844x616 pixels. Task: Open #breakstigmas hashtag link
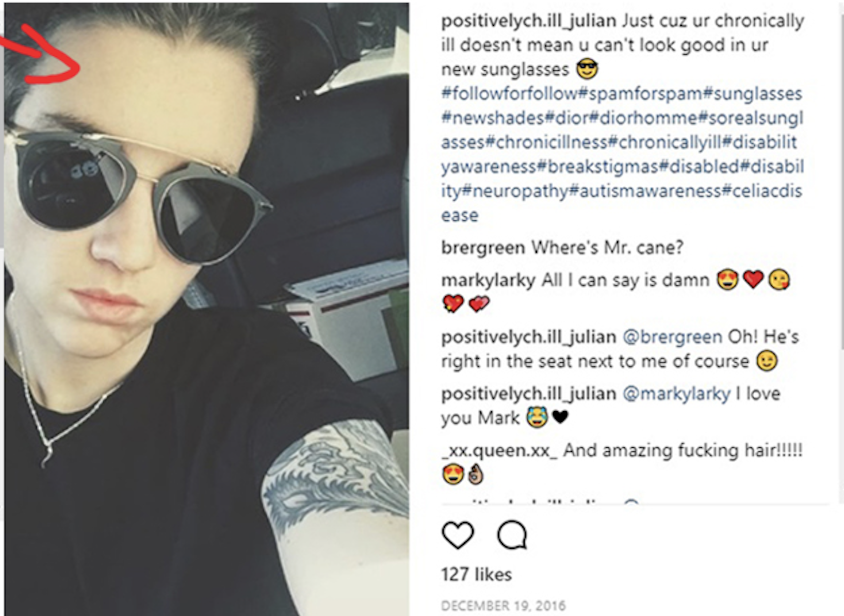tap(597, 167)
